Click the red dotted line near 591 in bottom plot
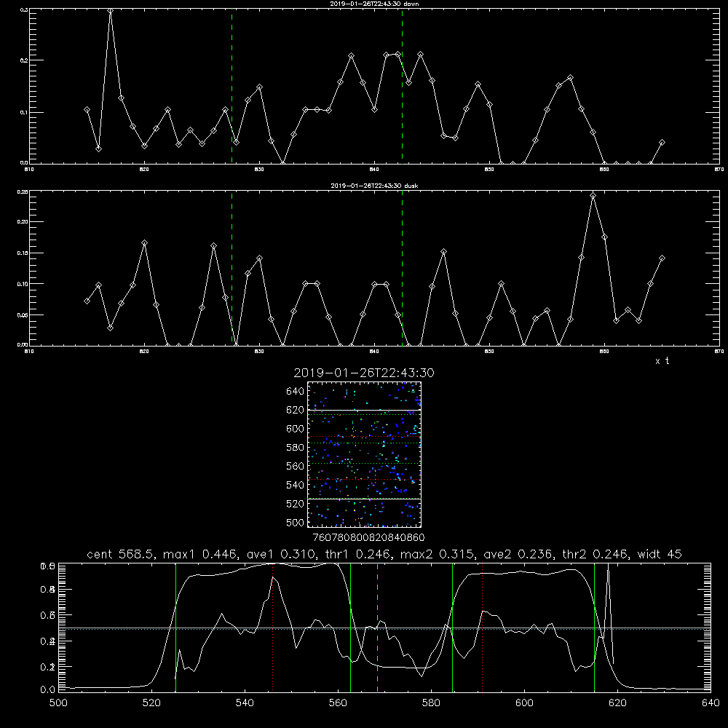Viewport: 728px width, 728px height. pos(483,627)
